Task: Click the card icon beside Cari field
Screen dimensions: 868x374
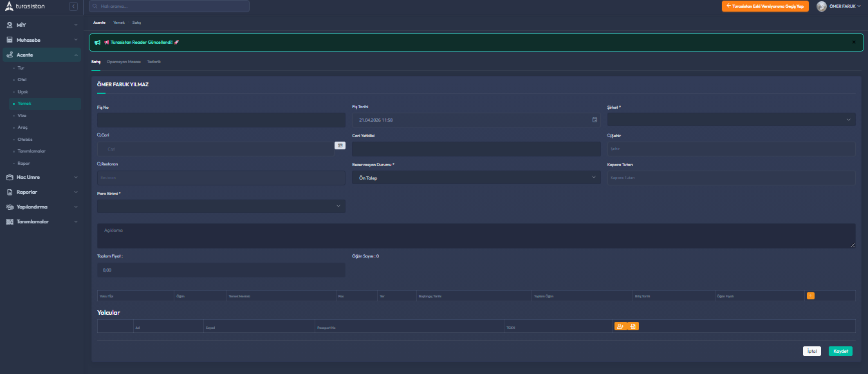Action: 340,145
